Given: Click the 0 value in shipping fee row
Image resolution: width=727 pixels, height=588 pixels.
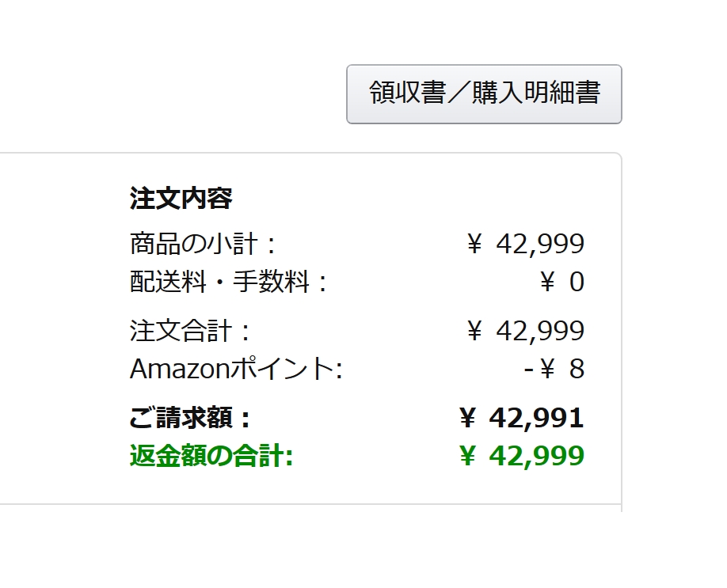Looking at the screenshot, I should click(577, 283).
